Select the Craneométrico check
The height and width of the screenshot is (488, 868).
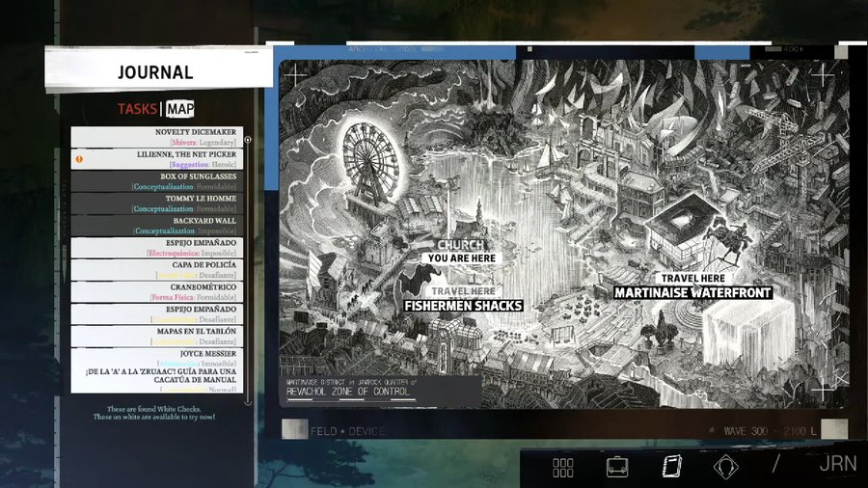(156, 291)
